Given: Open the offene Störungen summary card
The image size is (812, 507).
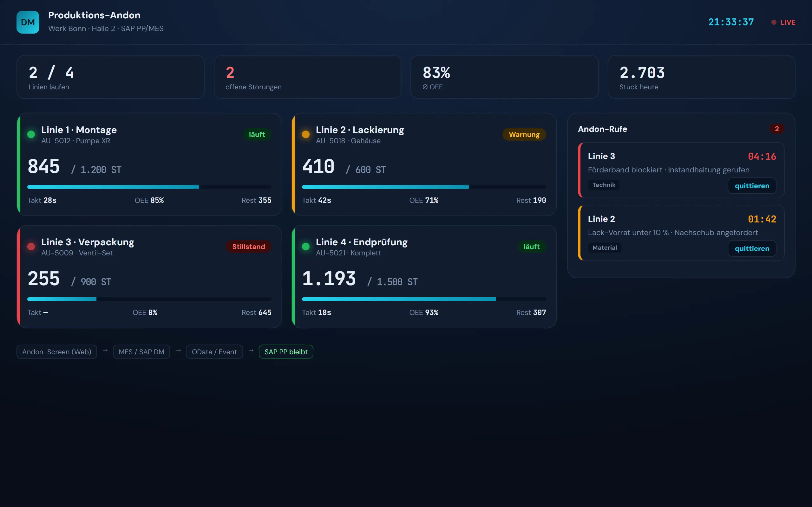Looking at the screenshot, I should (x=307, y=77).
